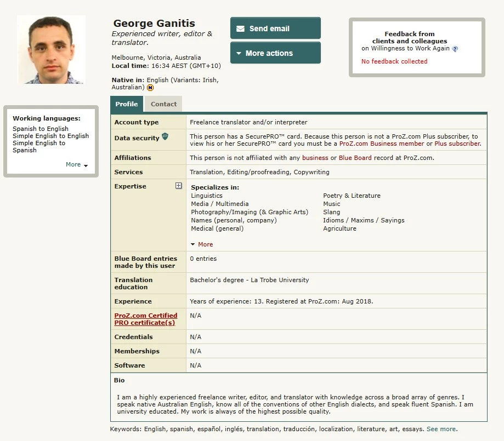This screenshot has height=441, width=504.
Task: Click George Ganitis profile photo
Action: [x=52, y=50]
